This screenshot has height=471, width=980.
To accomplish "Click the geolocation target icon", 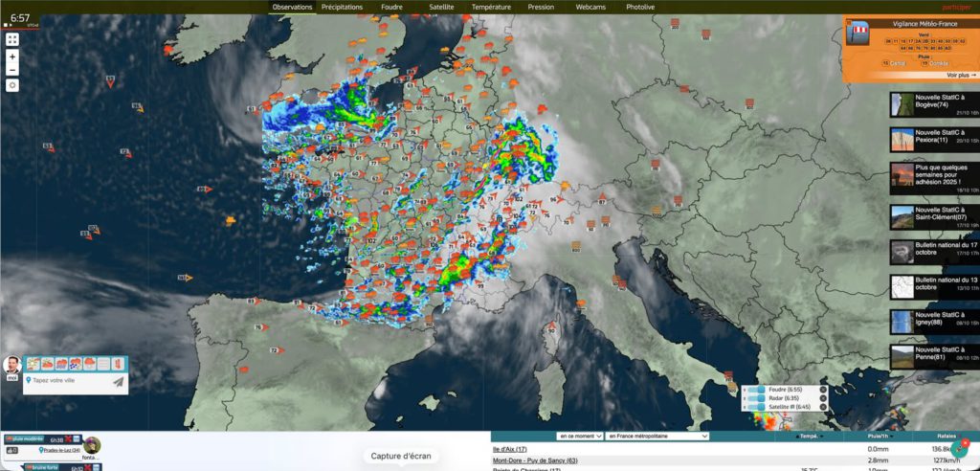I will (12, 85).
